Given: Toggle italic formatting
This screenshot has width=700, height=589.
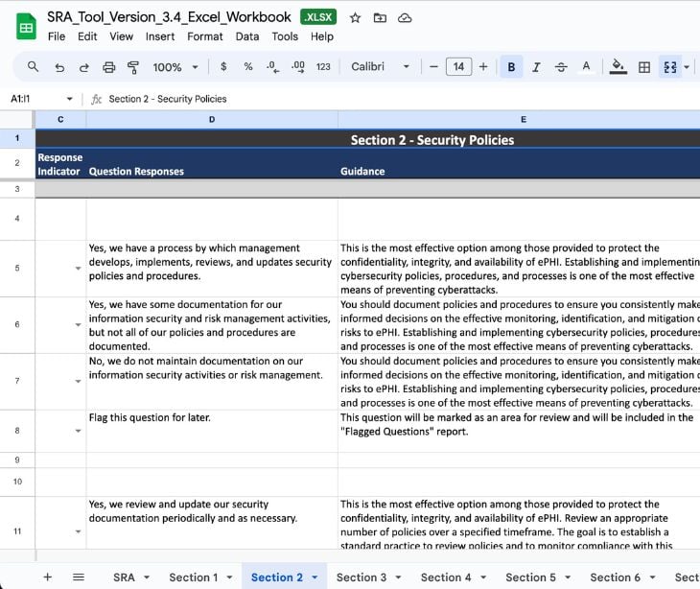Looking at the screenshot, I should tap(536, 67).
